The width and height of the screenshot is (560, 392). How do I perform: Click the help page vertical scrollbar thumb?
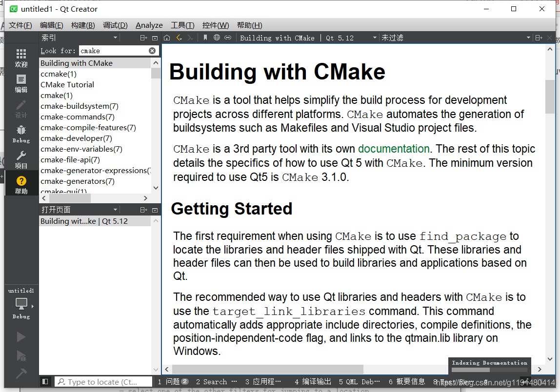(x=550, y=97)
